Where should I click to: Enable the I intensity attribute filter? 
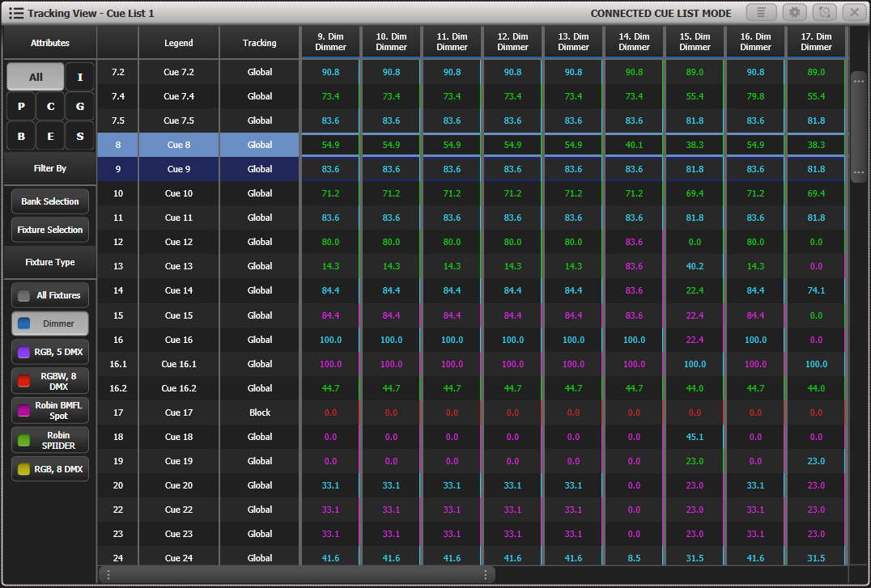point(79,76)
